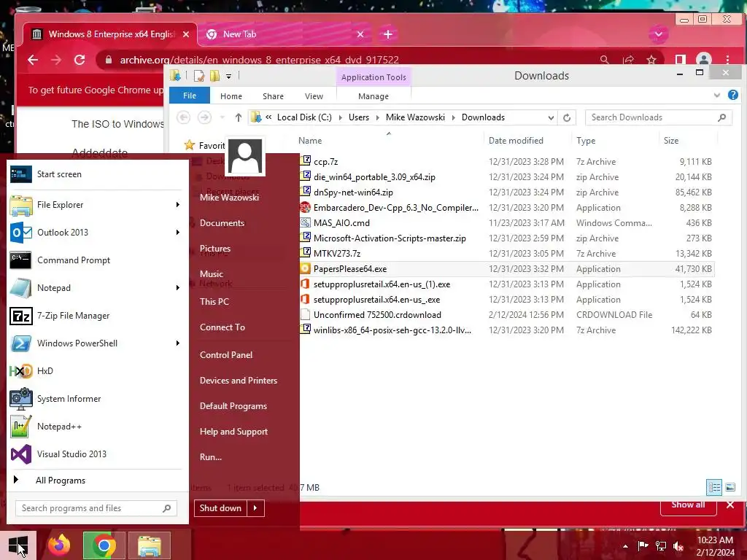This screenshot has width=747, height=560.
Task: Go up one folder level in Explorer
Action: pos(239,117)
